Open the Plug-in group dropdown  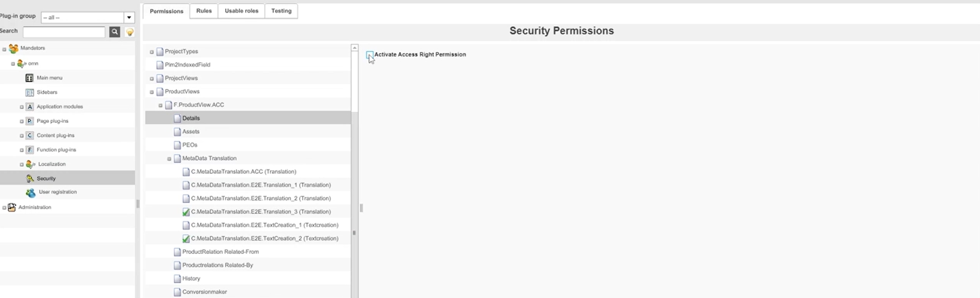pyautogui.click(x=130, y=17)
